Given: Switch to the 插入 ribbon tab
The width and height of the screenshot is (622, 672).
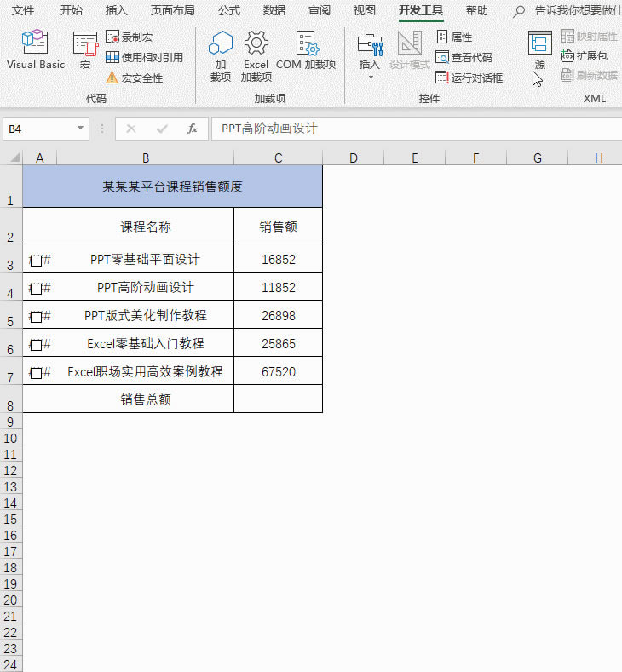Looking at the screenshot, I should tap(117, 10).
